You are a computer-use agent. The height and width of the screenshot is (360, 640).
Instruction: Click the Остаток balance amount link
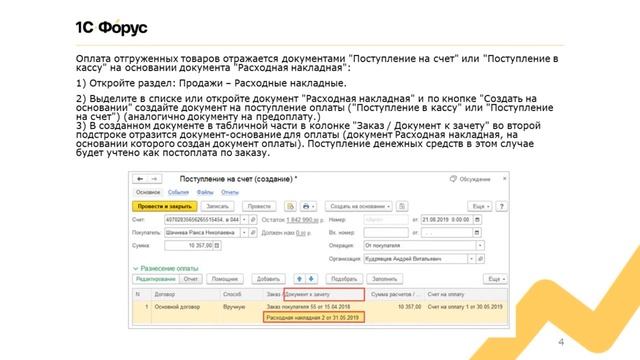tap(303, 220)
